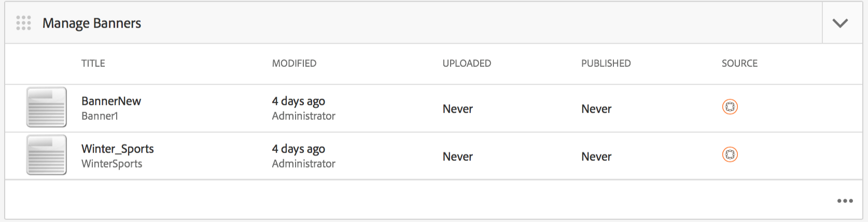Open the Winter_Sports banner title

click(118, 149)
